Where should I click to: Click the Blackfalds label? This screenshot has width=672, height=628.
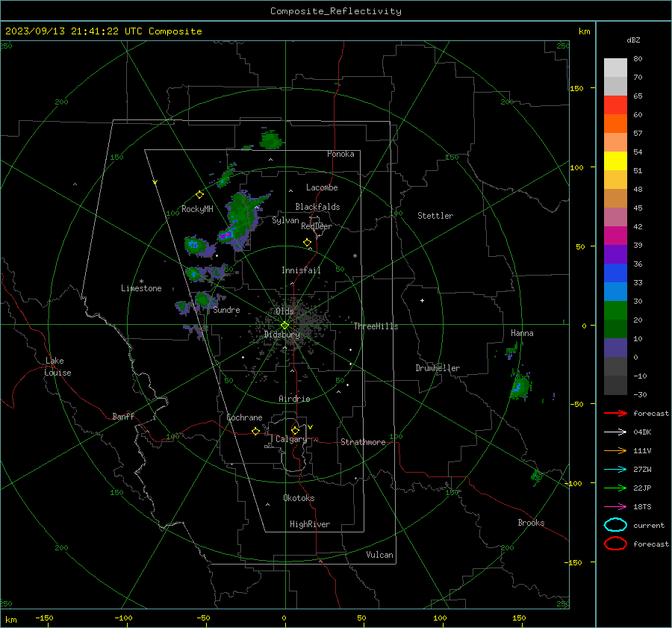pyautogui.click(x=317, y=207)
